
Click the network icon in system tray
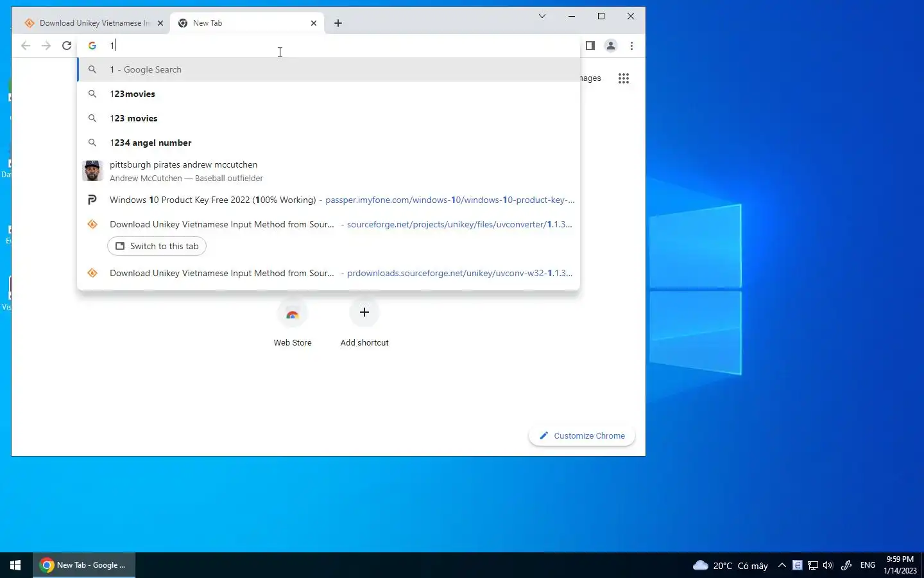click(x=813, y=565)
